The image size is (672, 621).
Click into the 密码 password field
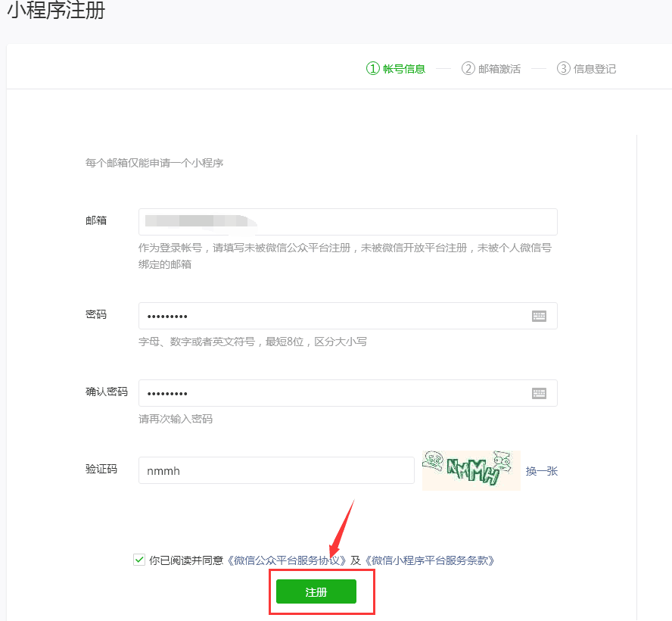point(347,316)
